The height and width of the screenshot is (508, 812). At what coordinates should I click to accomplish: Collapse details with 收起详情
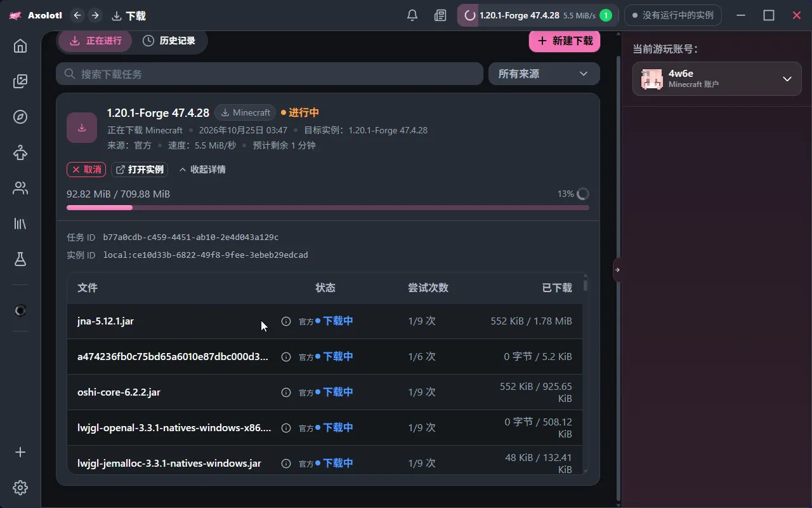click(202, 170)
